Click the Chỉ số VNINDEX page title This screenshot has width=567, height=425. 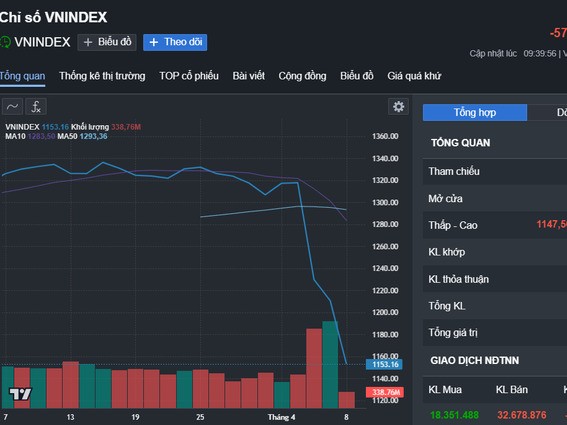pyautogui.click(x=53, y=17)
